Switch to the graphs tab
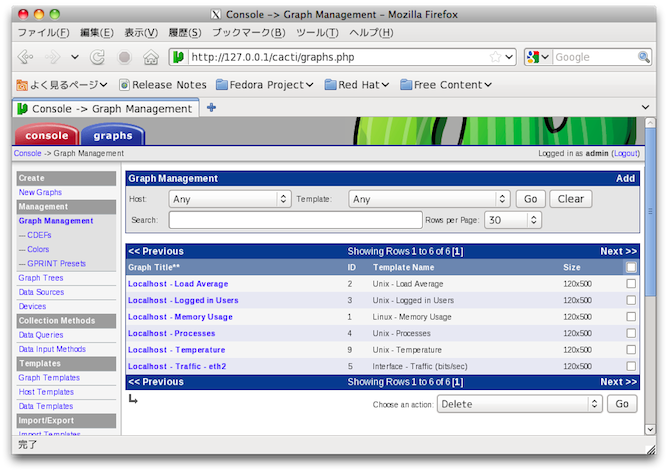668x472 pixels. tap(113, 136)
